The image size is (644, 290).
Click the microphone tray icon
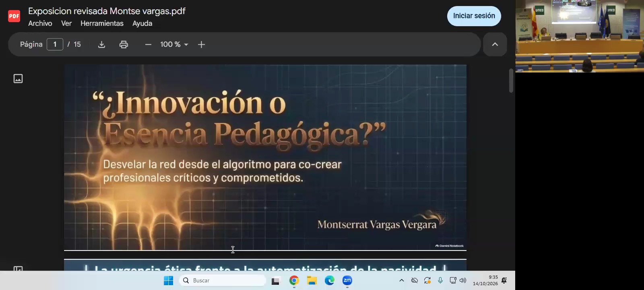(x=440, y=280)
